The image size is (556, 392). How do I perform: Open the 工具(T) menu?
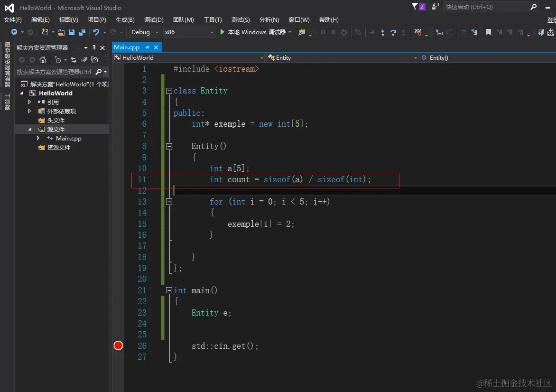point(213,20)
